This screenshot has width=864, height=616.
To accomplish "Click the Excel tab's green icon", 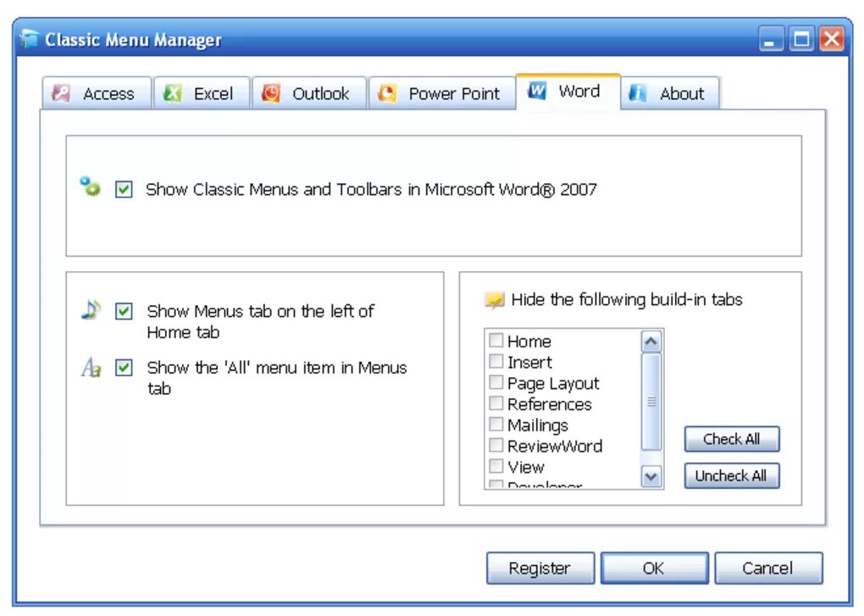I will tap(173, 93).
